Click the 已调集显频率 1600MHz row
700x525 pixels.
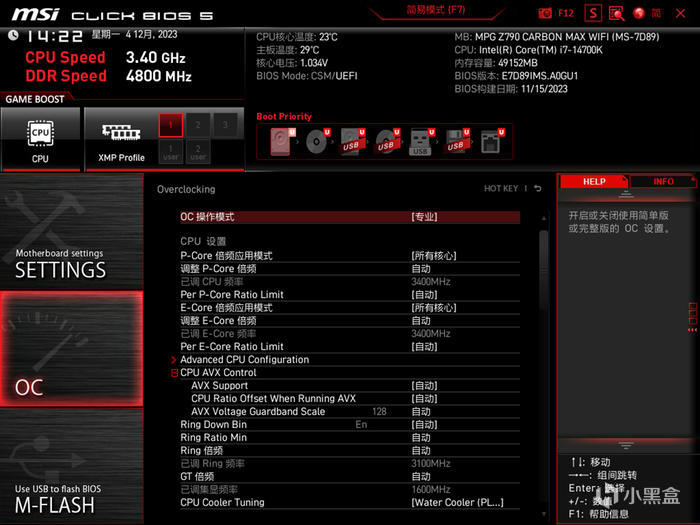(350, 489)
